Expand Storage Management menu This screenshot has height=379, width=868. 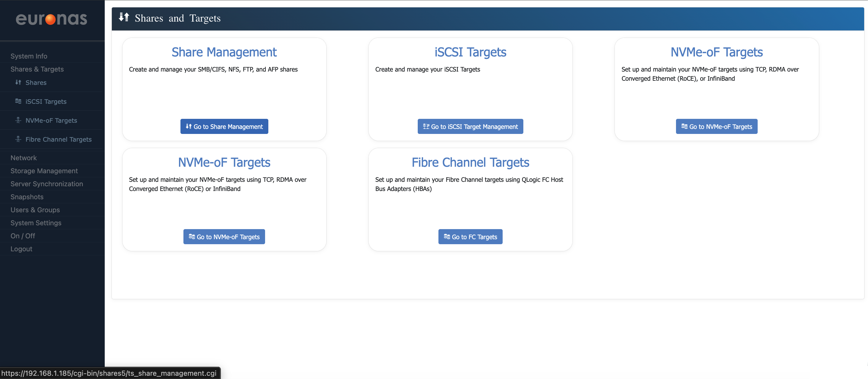pyautogui.click(x=44, y=171)
